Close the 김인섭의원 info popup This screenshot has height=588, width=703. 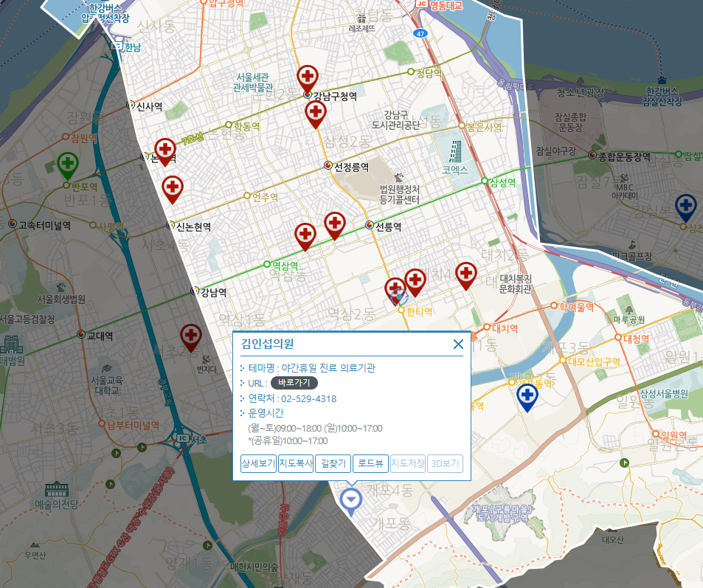coord(458,344)
